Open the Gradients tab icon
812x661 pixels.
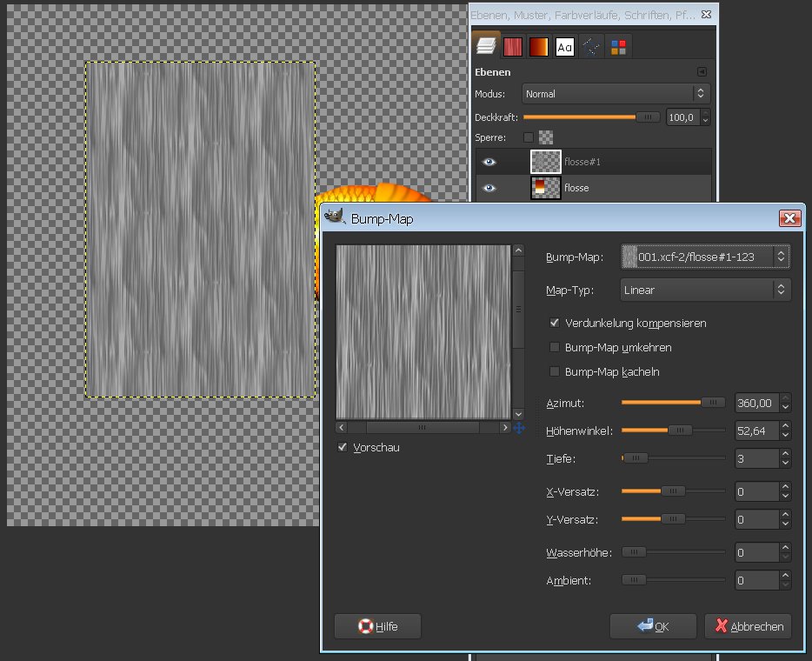(538, 47)
